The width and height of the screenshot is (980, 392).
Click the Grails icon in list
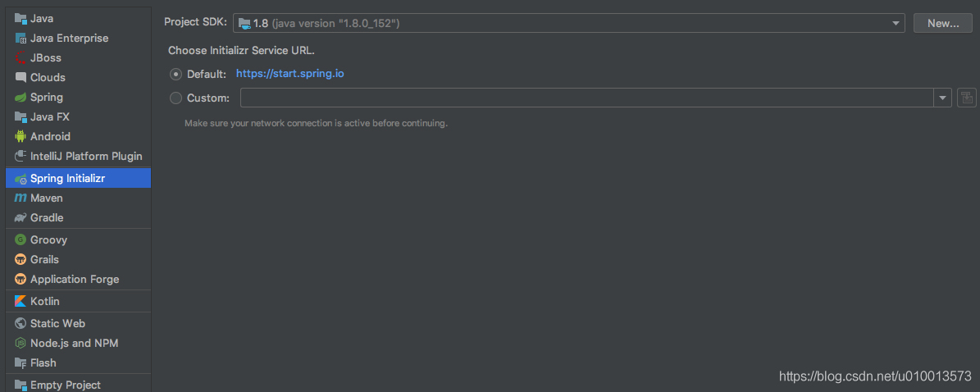click(21, 259)
